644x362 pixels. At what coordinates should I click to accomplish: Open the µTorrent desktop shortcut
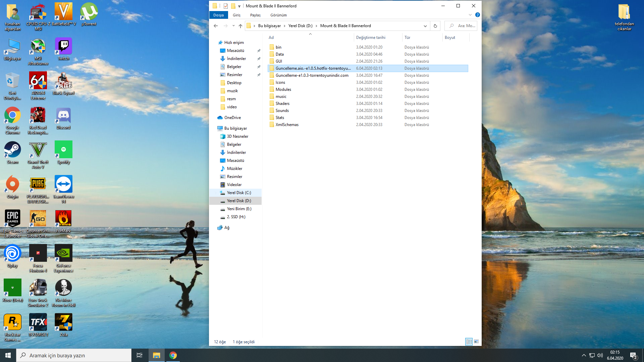tap(89, 14)
